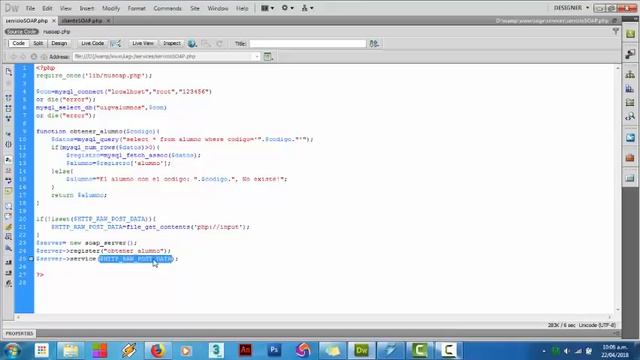Screen dimensions: 640x360
Task: Click the Format Source Code icon
Action: [9, 283]
